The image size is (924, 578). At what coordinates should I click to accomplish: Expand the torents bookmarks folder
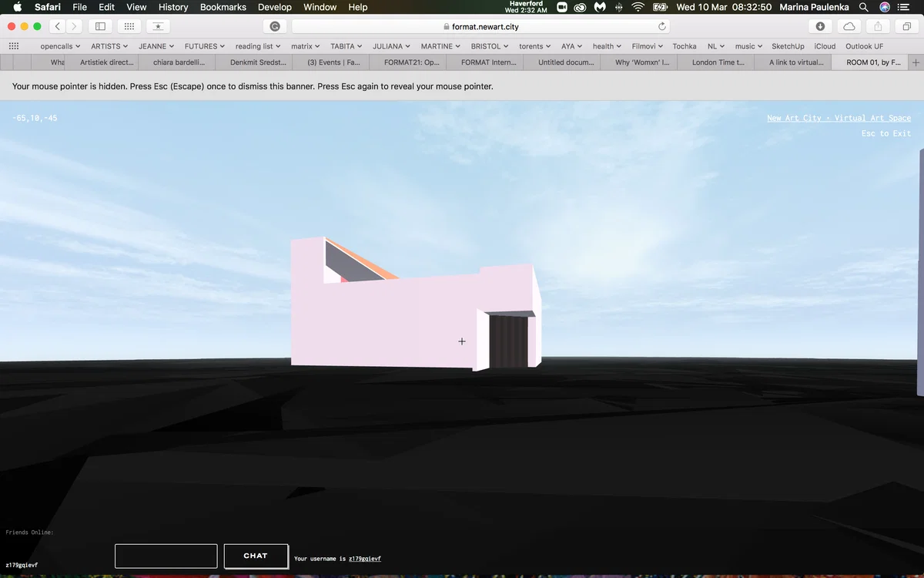[x=535, y=46]
